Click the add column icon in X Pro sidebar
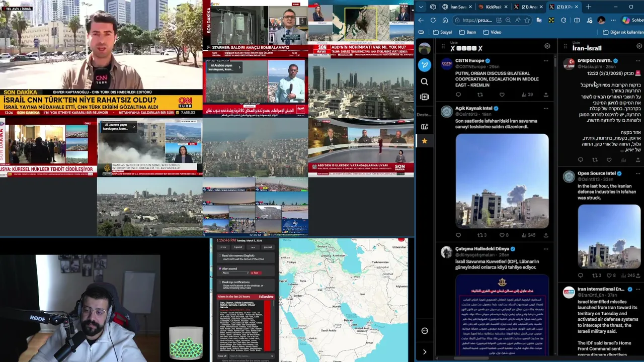The width and height of the screenshot is (644, 362). point(425,97)
